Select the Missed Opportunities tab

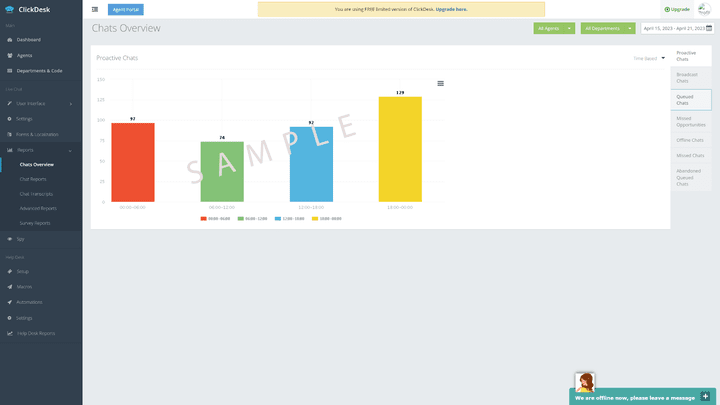click(691, 122)
